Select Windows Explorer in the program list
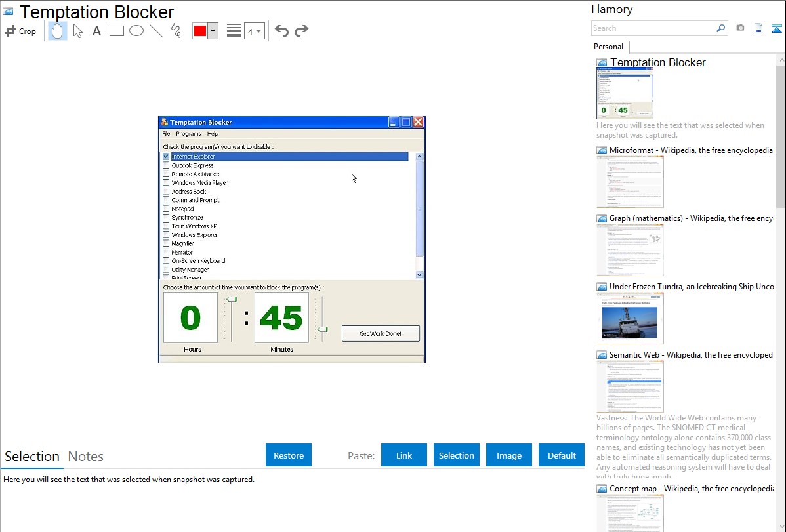 pos(194,235)
